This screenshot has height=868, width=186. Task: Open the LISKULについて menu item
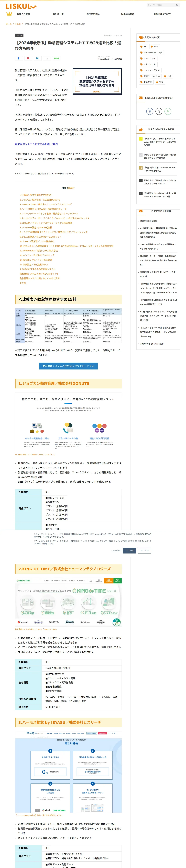162,14
